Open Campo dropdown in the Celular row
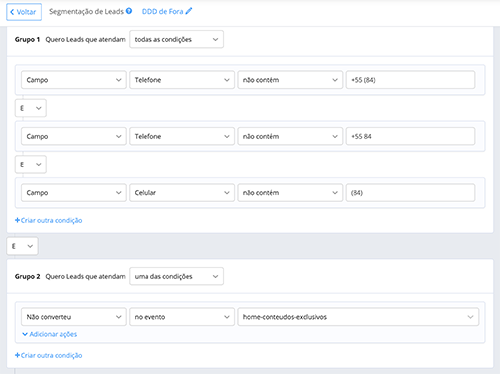Image resolution: width=500 pixels, height=374 pixels. pyautogui.click(x=74, y=193)
